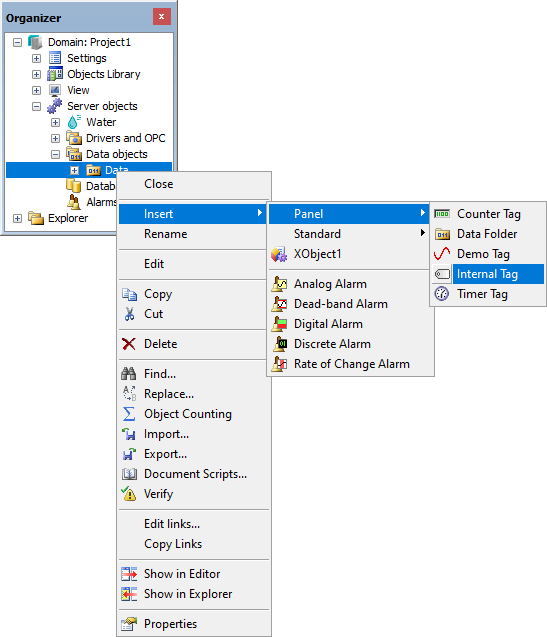The width and height of the screenshot is (547, 637).
Task: Click the Analog Alarm bell icon
Action: [279, 284]
